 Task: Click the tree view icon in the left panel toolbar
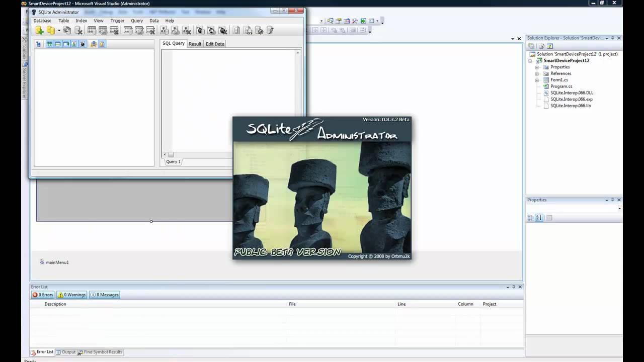39,44
